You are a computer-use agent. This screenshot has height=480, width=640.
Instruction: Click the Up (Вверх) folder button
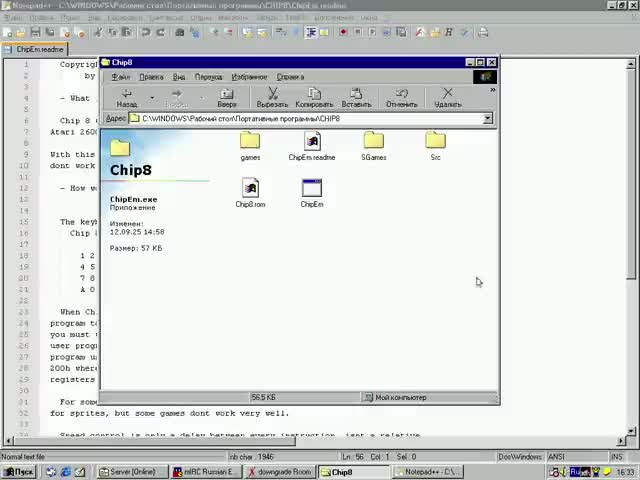click(x=227, y=97)
